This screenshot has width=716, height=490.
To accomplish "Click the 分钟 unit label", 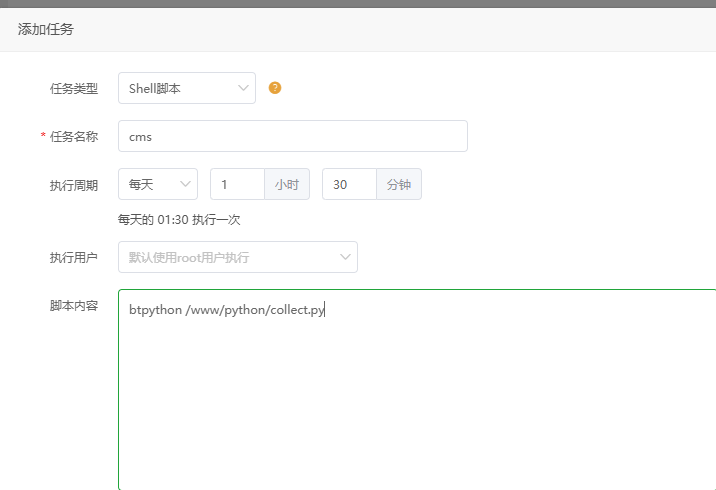I will (399, 184).
